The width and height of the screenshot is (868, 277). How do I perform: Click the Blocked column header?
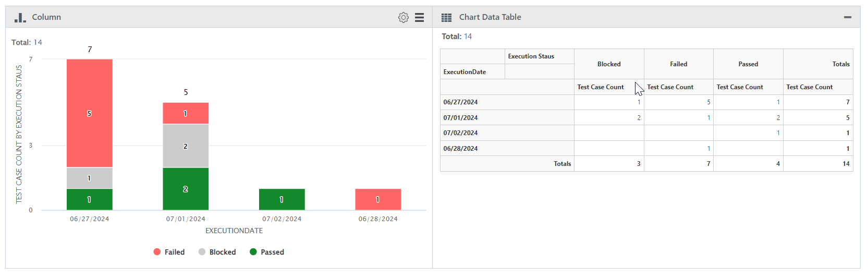click(609, 64)
